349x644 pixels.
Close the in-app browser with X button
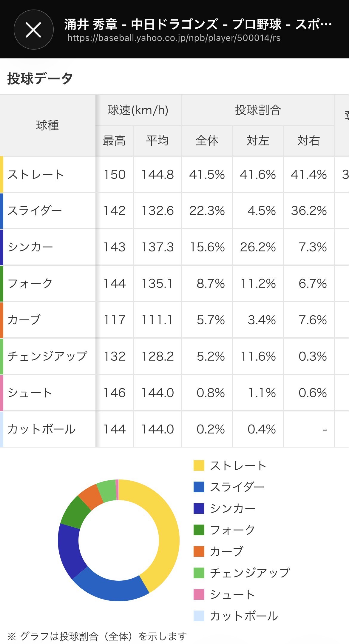tap(33, 30)
